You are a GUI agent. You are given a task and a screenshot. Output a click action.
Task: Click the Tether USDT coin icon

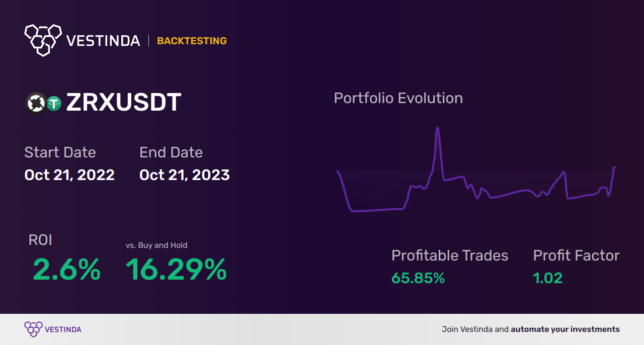pyautogui.click(x=54, y=104)
